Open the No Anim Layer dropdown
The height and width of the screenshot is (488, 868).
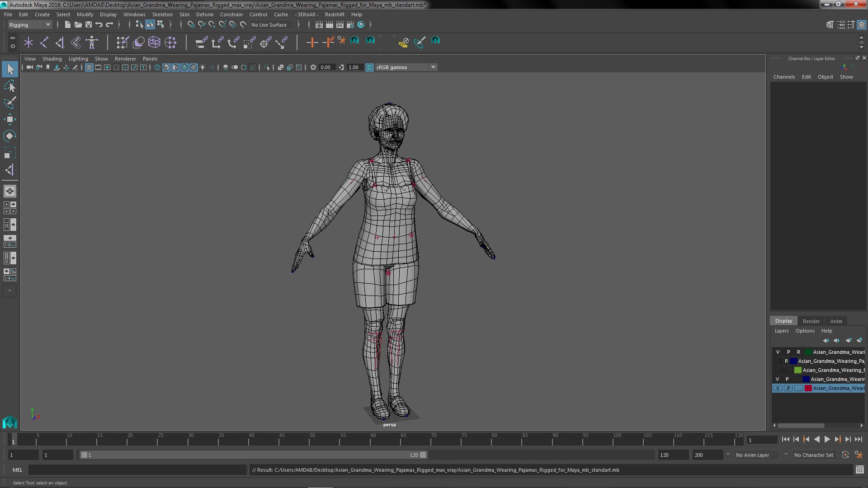coord(756,455)
